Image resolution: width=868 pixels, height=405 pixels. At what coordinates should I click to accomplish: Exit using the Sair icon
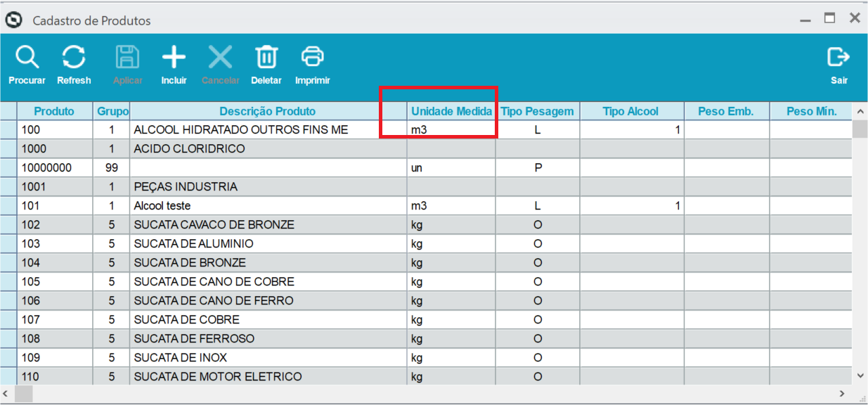[838, 57]
